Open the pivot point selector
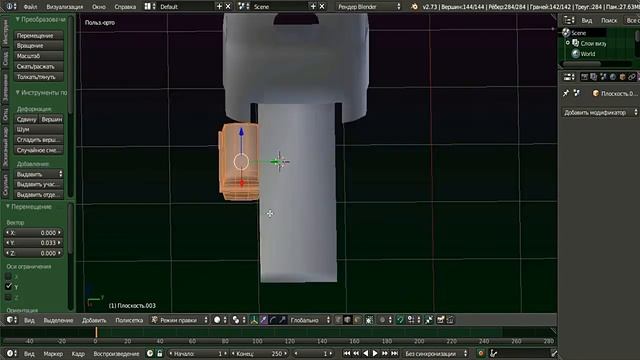Screen dimensions: 640x360 (x=238, y=320)
